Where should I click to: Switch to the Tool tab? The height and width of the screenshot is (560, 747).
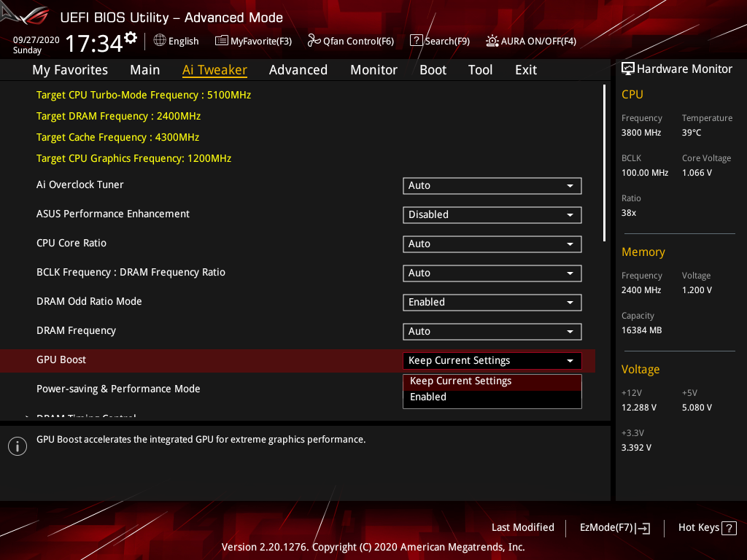click(x=480, y=70)
